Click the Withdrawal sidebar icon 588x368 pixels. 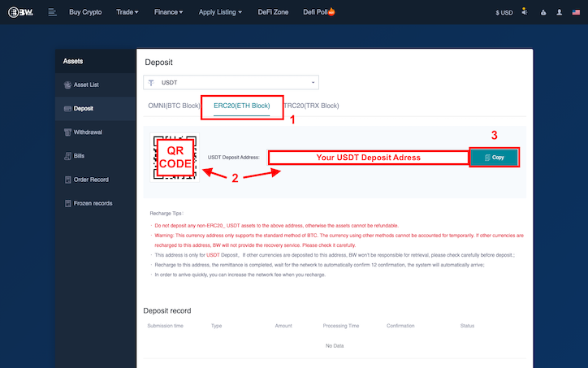coord(67,132)
